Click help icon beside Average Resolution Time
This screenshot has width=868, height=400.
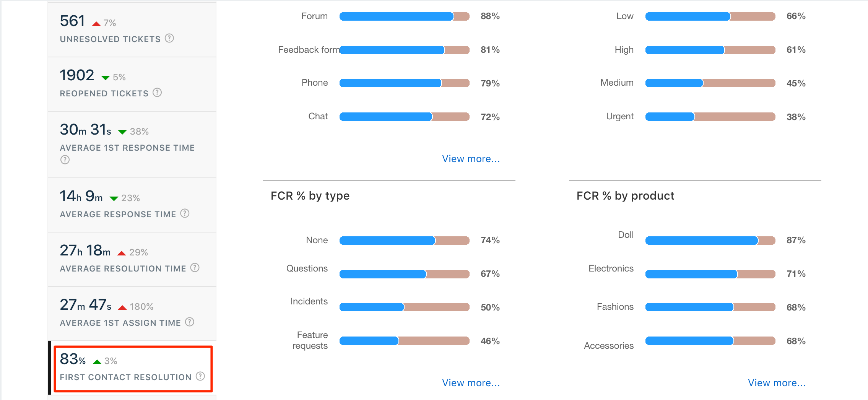click(x=195, y=268)
